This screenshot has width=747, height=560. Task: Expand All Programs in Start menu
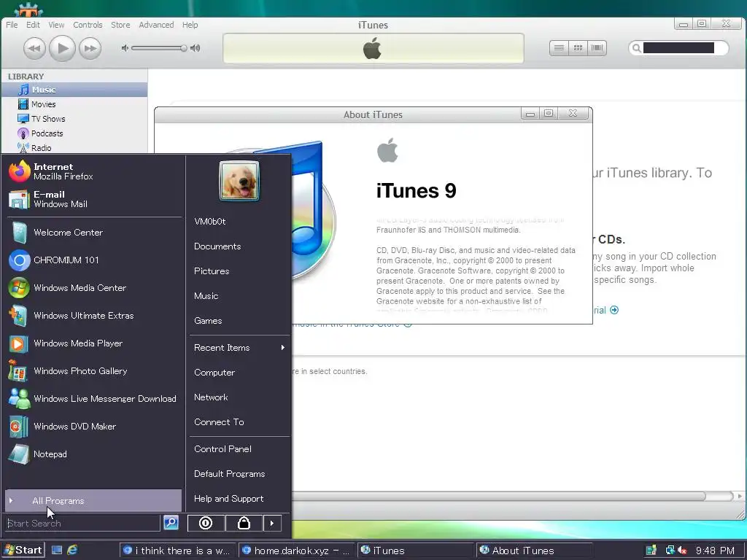pos(93,500)
